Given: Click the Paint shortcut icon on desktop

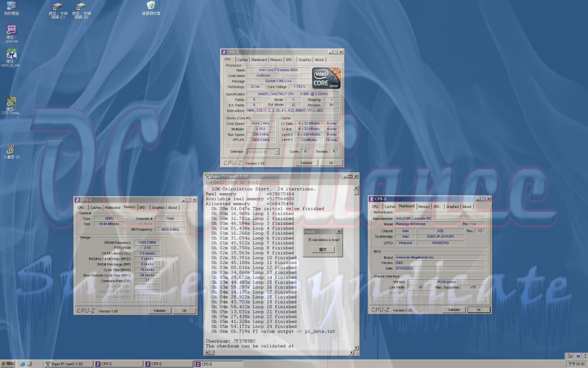Looking at the screenshot, I should coord(11,149).
